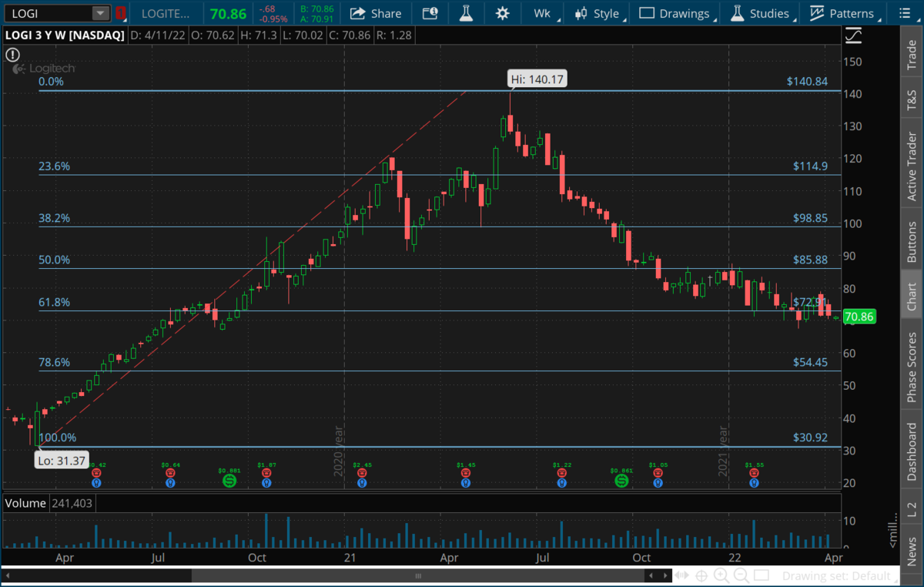Click the conference call icon under $1.87
The width and height of the screenshot is (924, 587).
click(x=266, y=472)
